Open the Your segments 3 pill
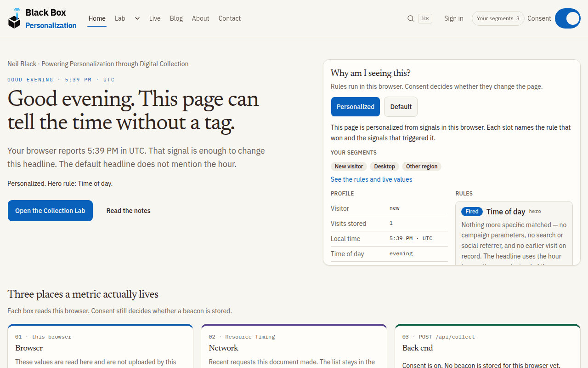 498,18
